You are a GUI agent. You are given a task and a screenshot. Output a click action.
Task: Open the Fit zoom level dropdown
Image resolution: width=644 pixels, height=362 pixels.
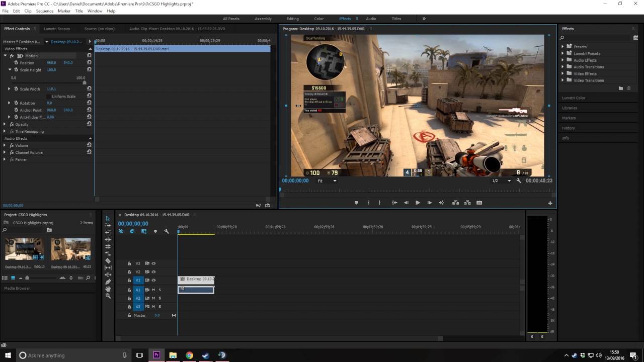tap(327, 180)
